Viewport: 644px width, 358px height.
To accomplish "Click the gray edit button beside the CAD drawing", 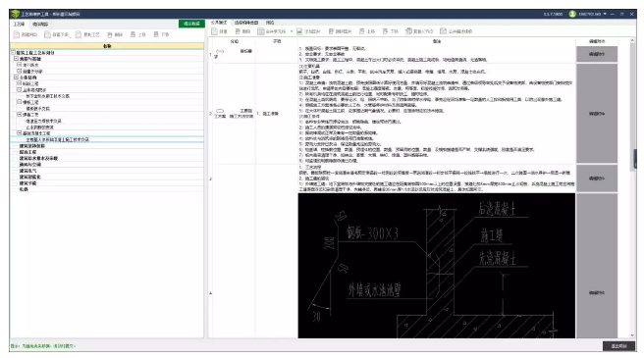I will [597, 266].
